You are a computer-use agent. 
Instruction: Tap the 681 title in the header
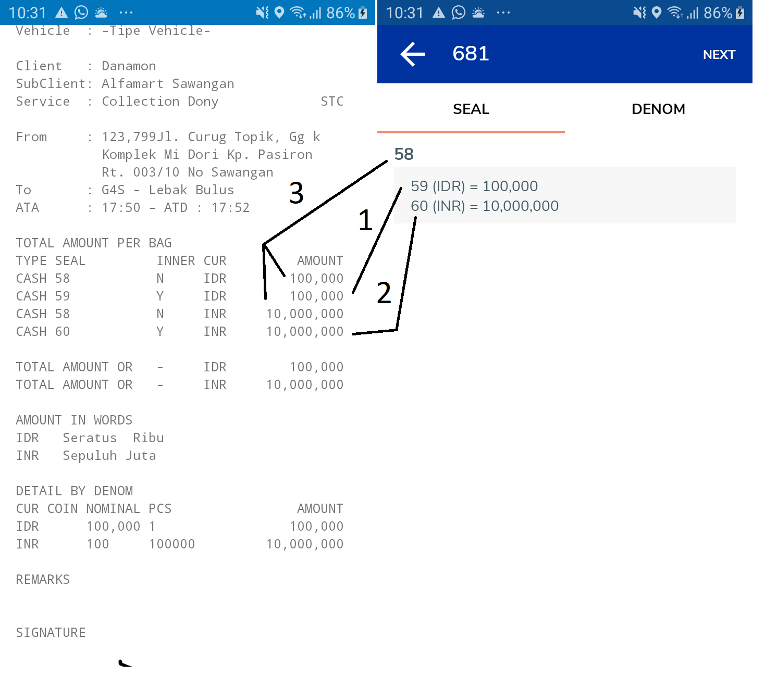pos(471,54)
